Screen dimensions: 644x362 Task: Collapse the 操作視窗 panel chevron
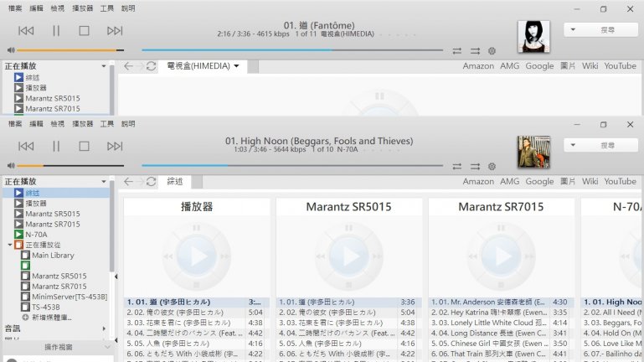107,347
